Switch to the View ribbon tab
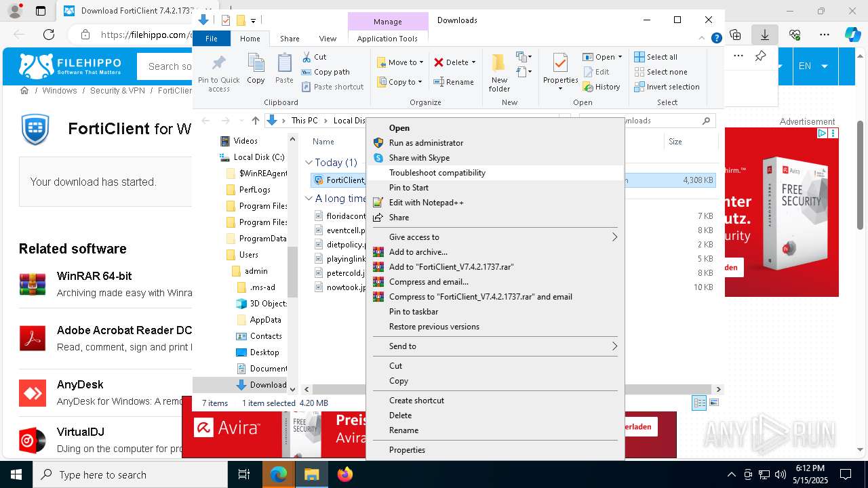868x488 pixels. pos(328,39)
